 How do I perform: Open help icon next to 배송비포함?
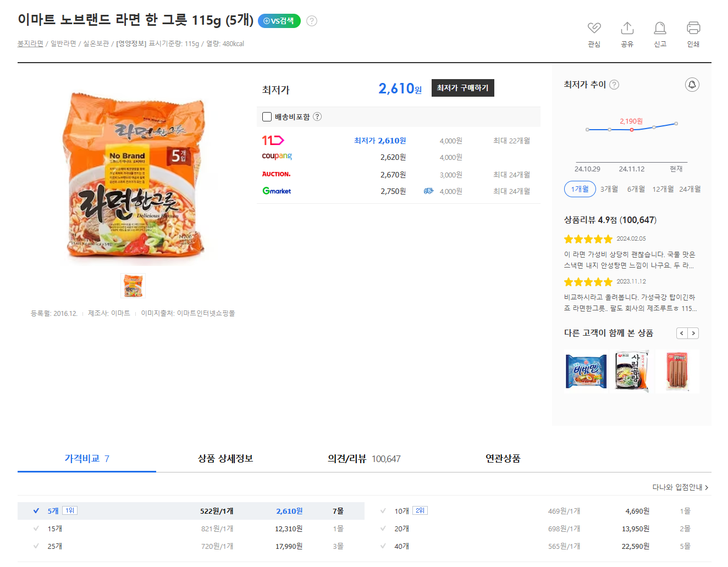click(x=317, y=116)
